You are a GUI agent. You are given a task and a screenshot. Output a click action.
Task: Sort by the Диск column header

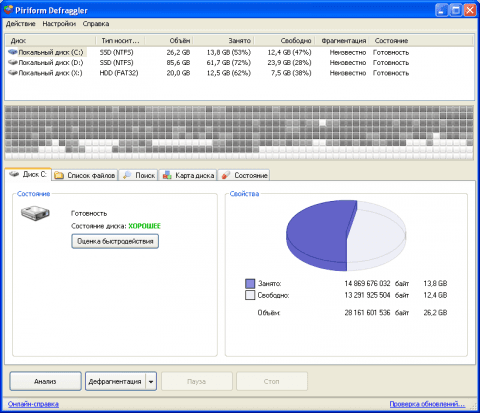tap(50, 41)
